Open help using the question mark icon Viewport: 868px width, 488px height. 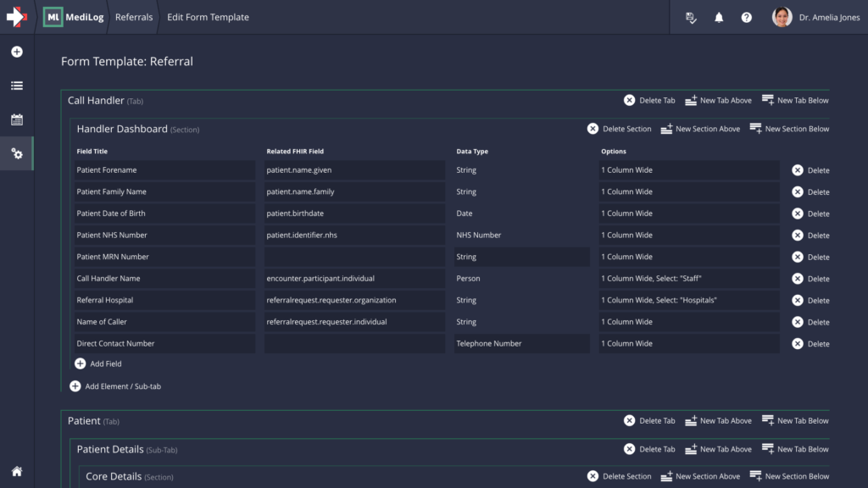coord(746,16)
